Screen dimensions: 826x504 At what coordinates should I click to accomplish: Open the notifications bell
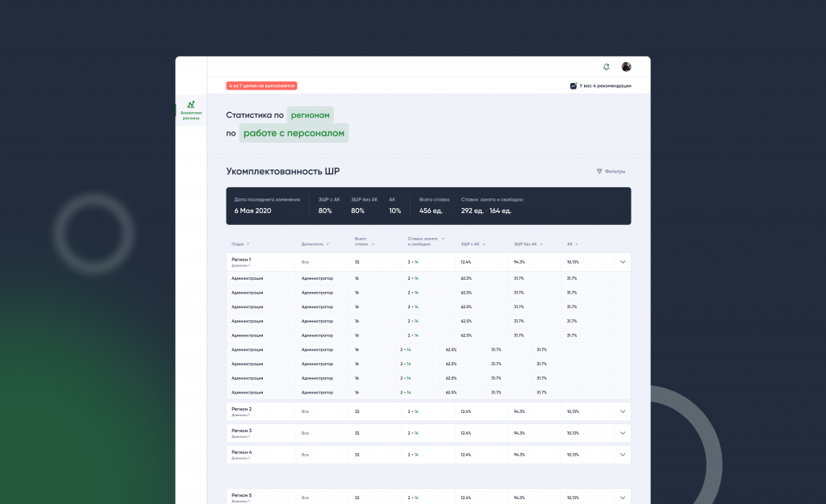(607, 67)
